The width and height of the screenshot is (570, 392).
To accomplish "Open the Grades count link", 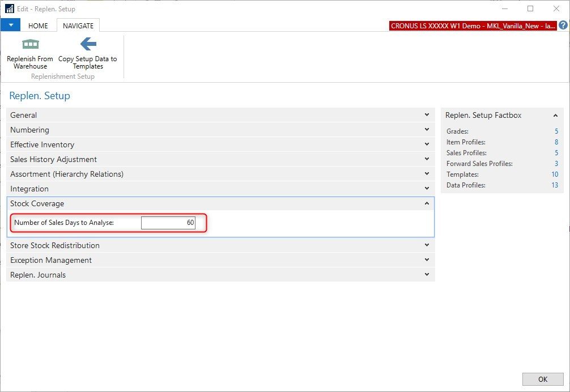I will (556, 131).
